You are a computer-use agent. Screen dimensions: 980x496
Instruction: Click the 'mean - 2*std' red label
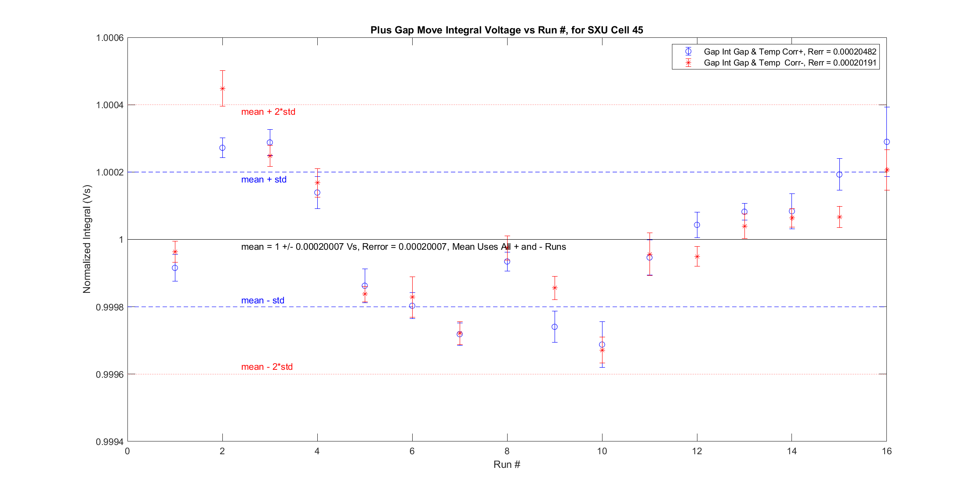tap(267, 367)
